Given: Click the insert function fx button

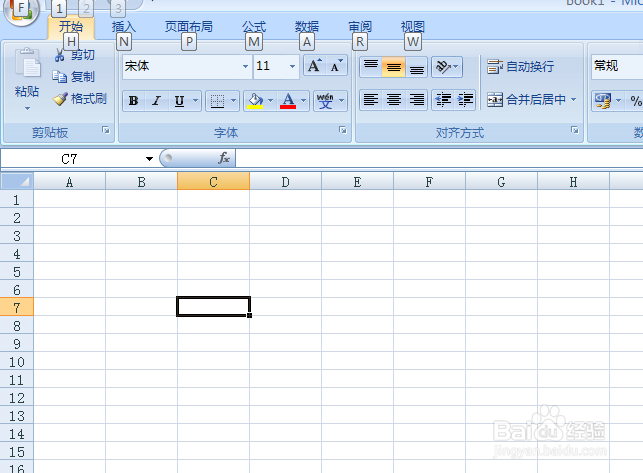Looking at the screenshot, I should click(224, 158).
